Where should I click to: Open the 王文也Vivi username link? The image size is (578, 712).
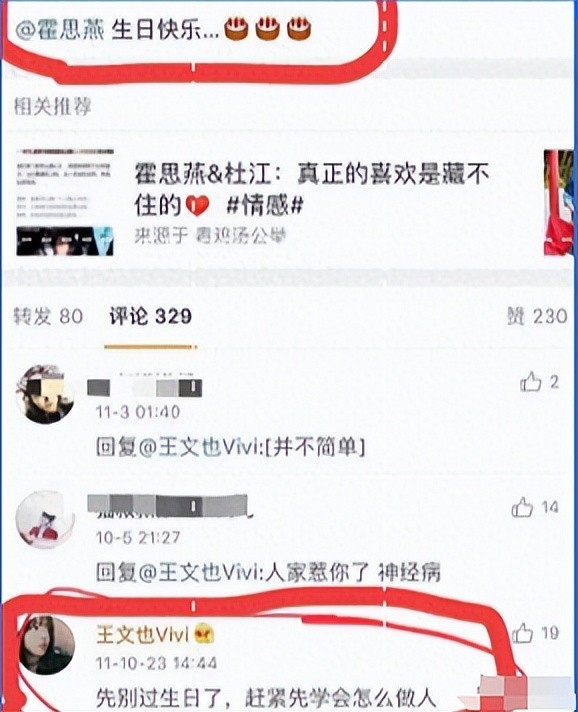pyautogui.click(x=143, y=634)
